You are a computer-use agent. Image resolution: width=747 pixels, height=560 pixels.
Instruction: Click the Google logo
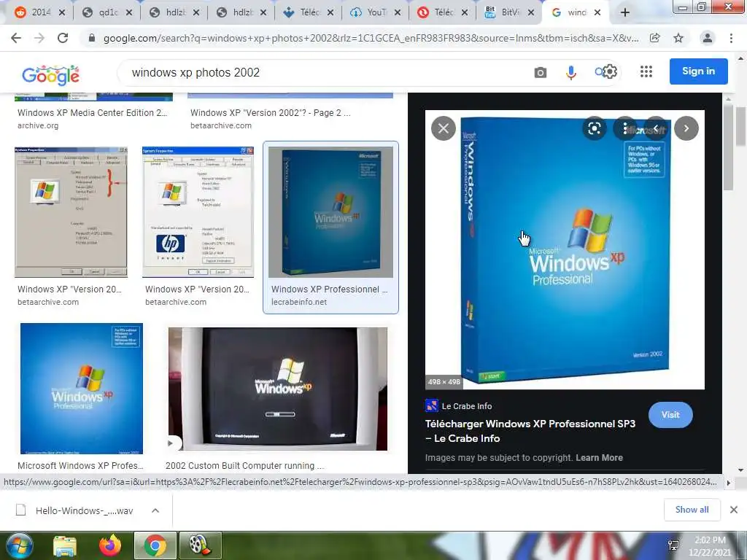[50, 74]
